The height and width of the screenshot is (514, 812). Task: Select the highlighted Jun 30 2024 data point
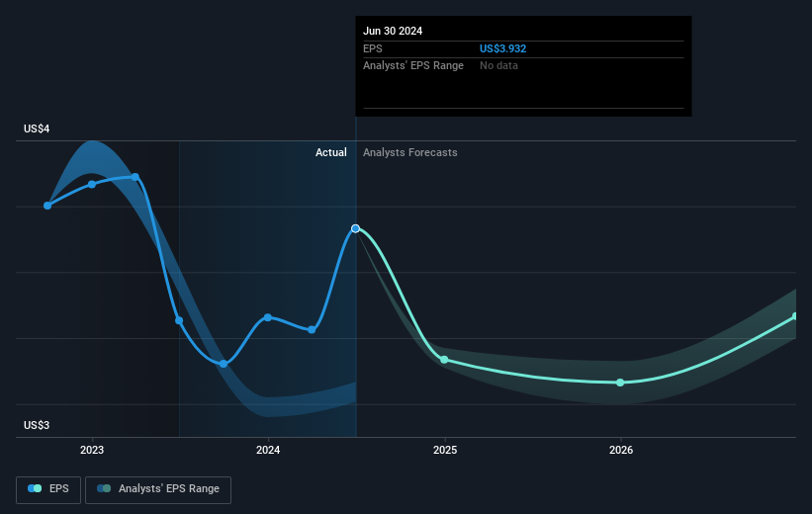[x=355, y=228]
